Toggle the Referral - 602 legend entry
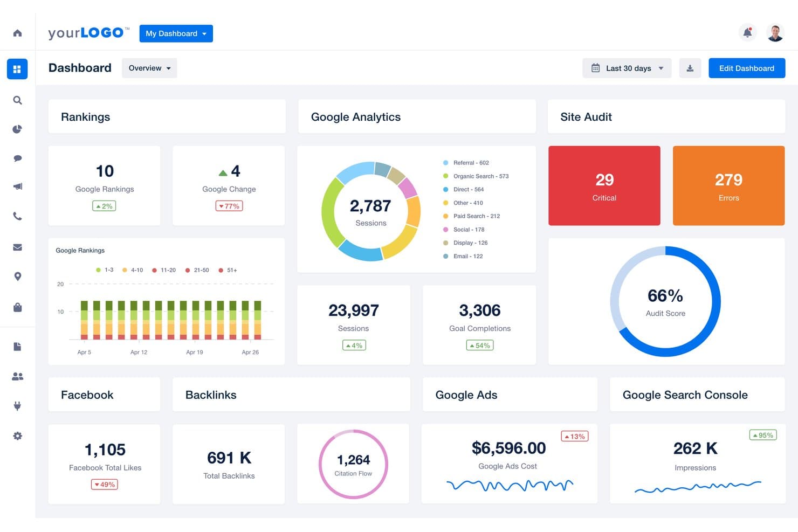 [466, 163]
